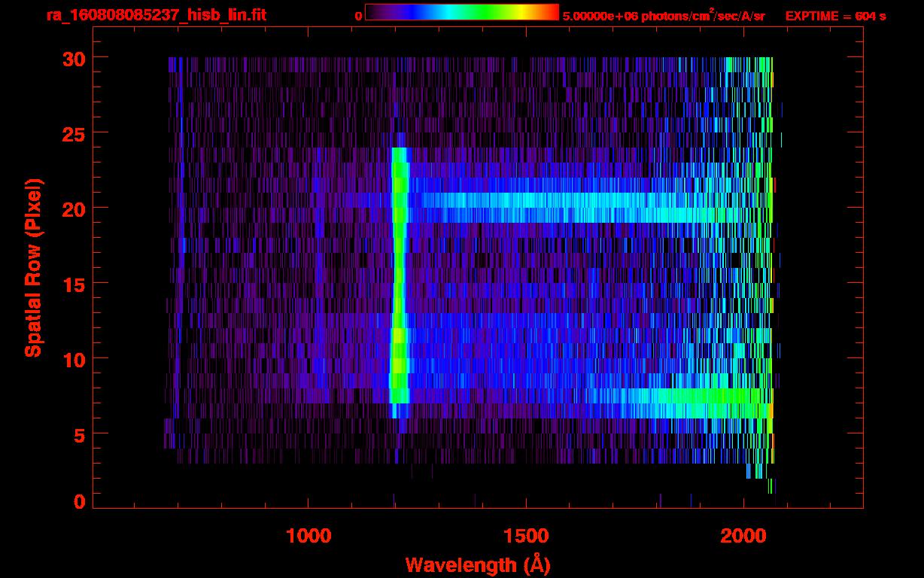Click the 5.00000e+06 photons/cm²/sec/A/sr label
Screen dimensions: 924x578
(x=664, y=15)
